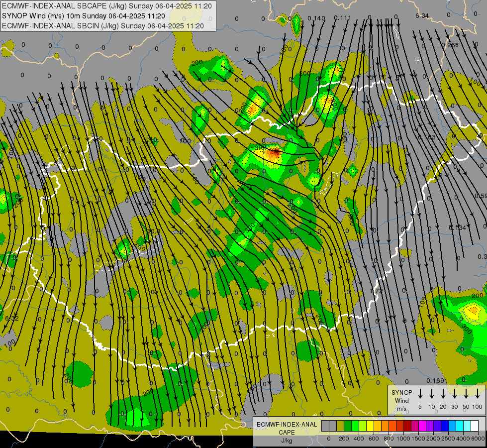Click the '6000' tick on the CAPE scale
This screenshot has width=487, height=448.
478,439
